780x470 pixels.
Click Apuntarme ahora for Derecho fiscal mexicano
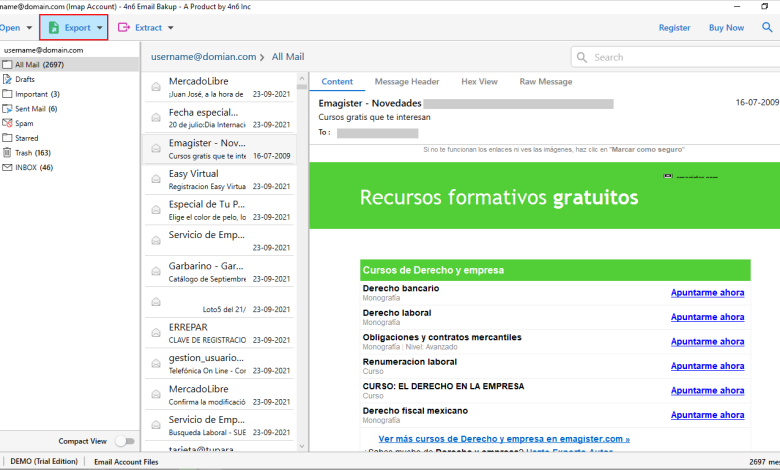click(x=707, y=415)
